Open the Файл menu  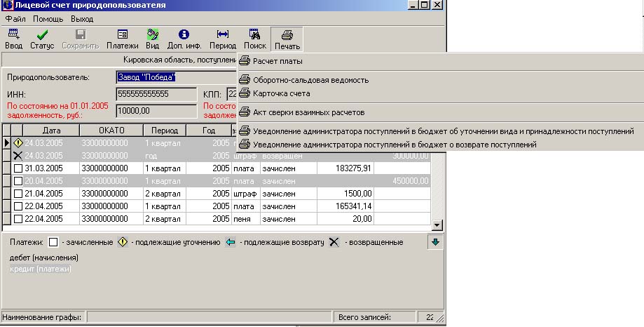15,18
